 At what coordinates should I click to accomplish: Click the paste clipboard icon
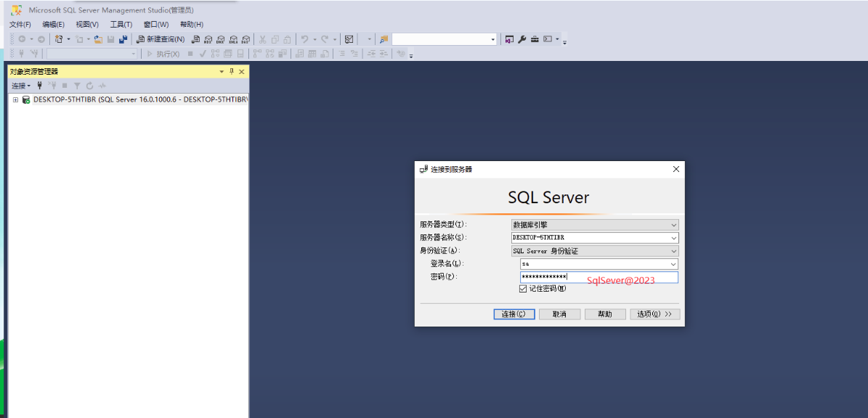(x=288, y=39)
